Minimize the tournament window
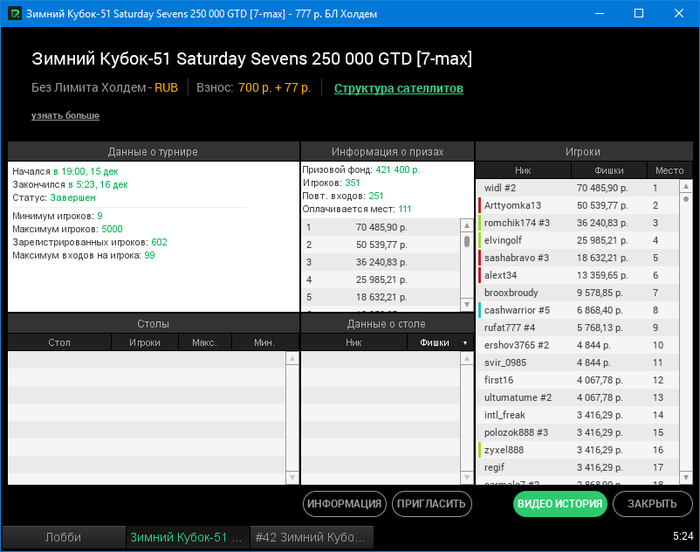This screenshot has width=700, height=552. tap(600, 13)
